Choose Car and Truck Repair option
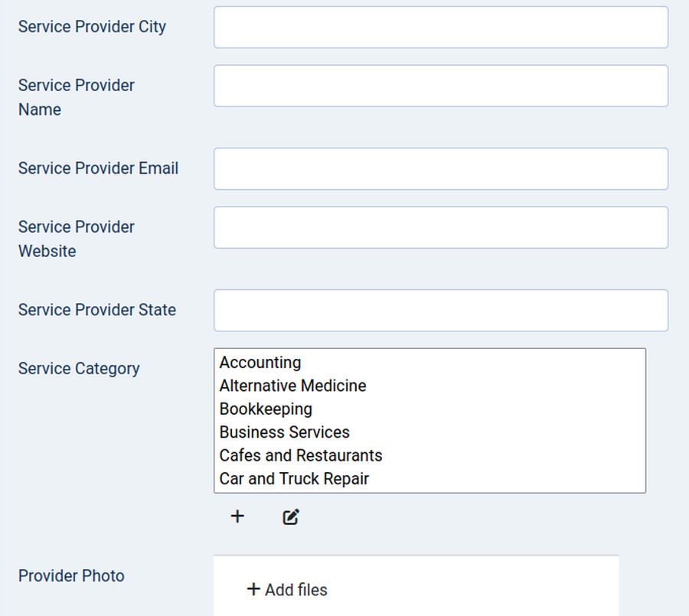689x616 pixels. [x=294, y=479]
